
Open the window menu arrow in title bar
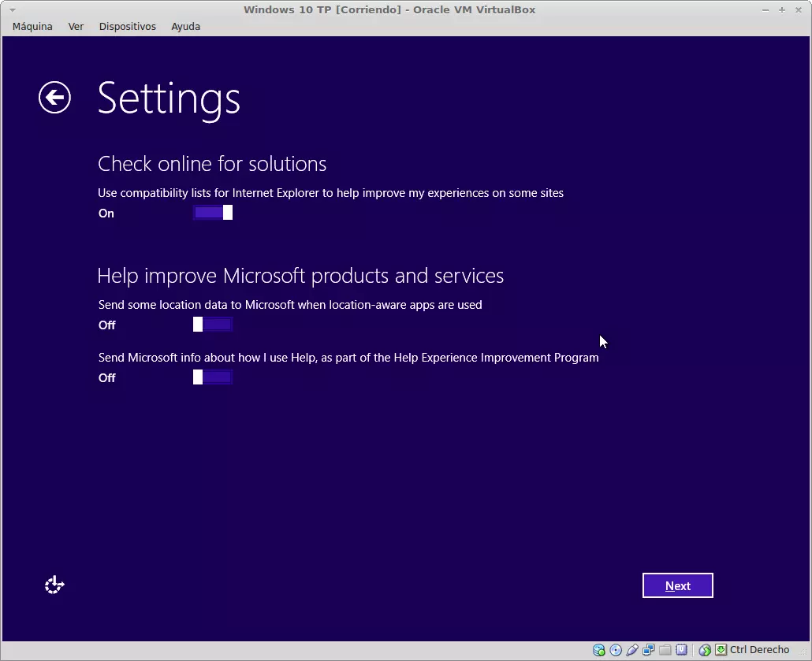pyautogui.click(x=12, y=9)
